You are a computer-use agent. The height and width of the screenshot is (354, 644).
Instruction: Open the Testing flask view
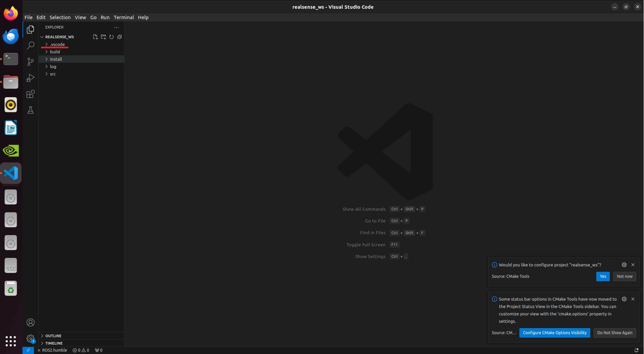pyautogui.click(x=31, y=110)
